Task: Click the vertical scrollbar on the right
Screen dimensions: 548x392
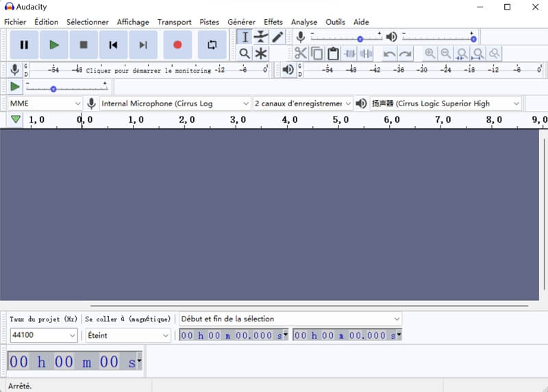Action: click(544, 214)
